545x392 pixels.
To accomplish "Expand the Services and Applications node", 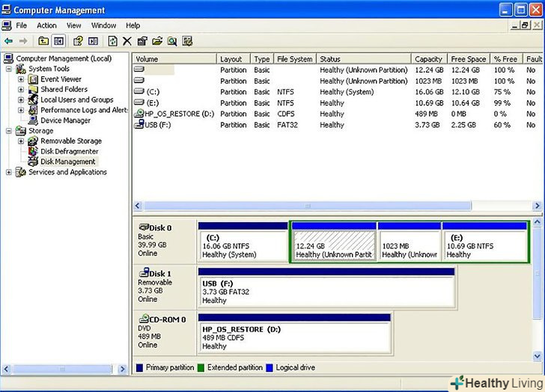I will click(x=9, y=172).
